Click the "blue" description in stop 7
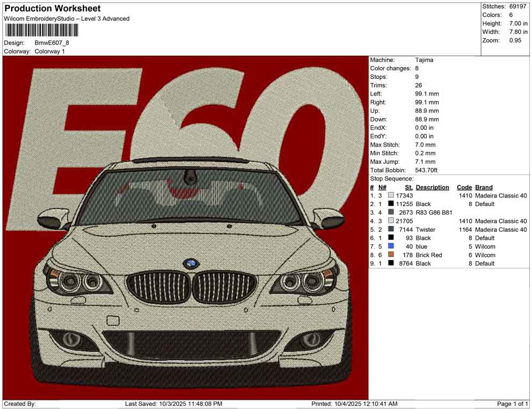Screen dimensions: 532x409 (421, 246)
